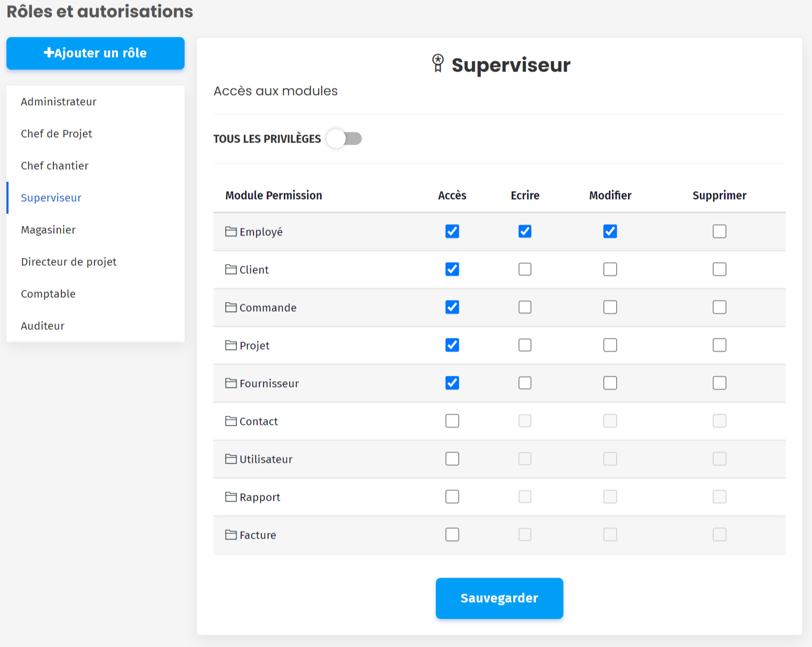Check the Ecrire box for Projet

click(525, 345)
